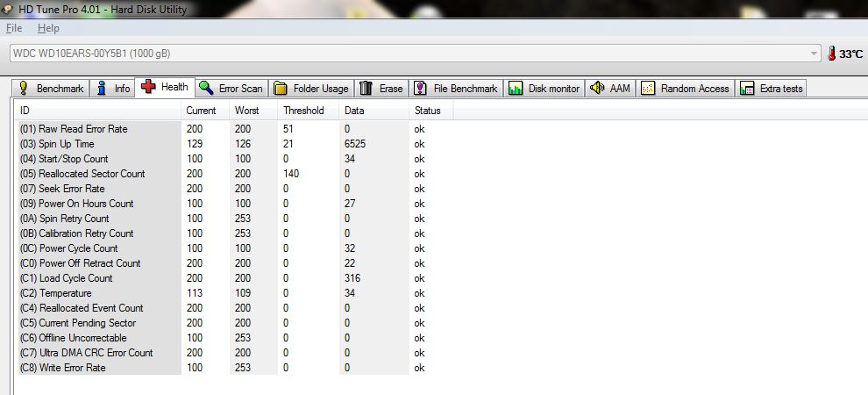Click the Folder Usage folder icon

tap(281, 88)
